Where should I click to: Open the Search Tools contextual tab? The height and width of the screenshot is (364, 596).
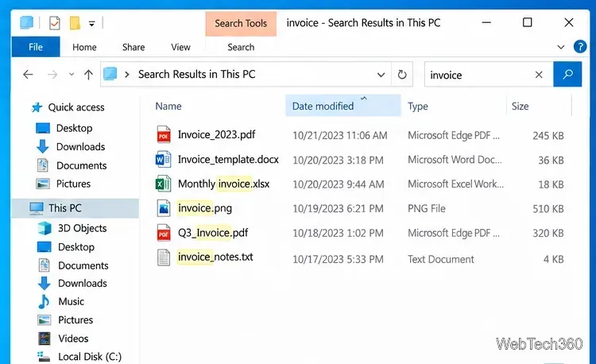[241, 24]
